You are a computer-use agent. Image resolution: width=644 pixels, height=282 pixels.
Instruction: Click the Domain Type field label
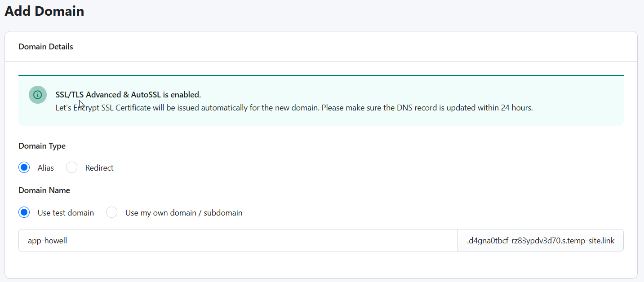(x=42, y=146)
